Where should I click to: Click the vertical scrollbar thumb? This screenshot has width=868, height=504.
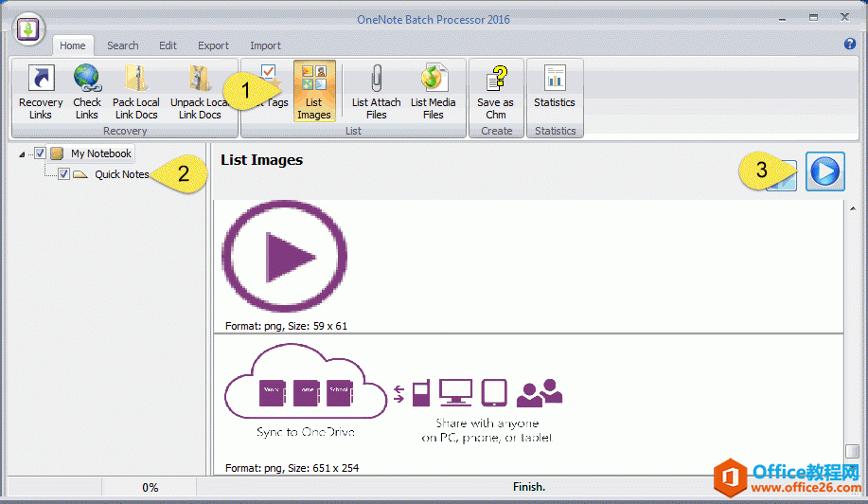853,451
